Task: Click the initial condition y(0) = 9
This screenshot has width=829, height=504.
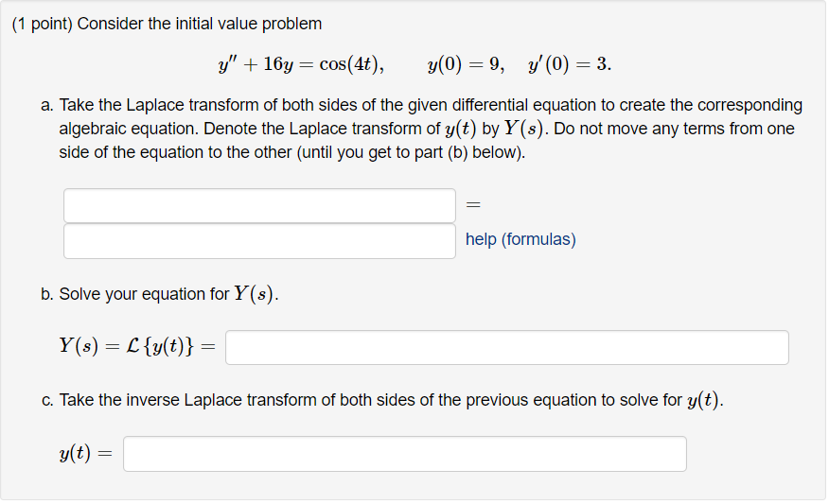Action: click(x=466, y=64)
